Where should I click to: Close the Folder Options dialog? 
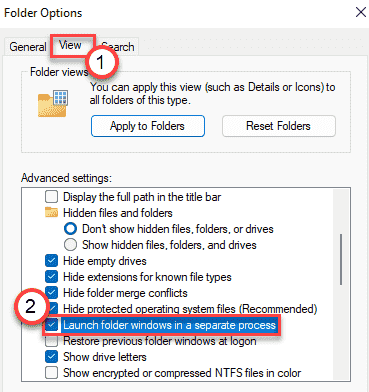(x=361, y=13)
